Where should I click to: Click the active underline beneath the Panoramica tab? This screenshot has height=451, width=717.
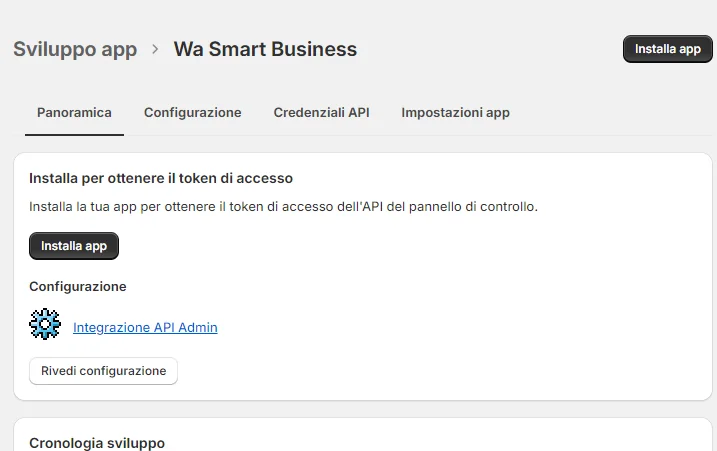(74, 134)
